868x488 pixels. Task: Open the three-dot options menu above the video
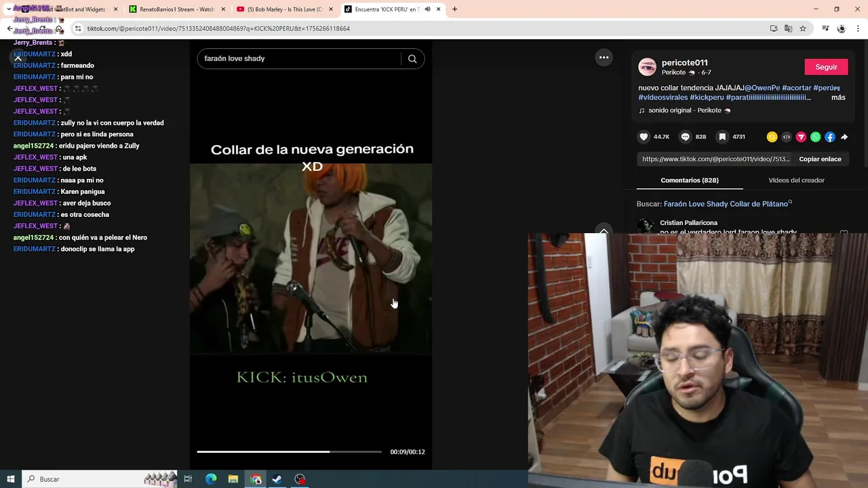click(x=604, y=58)
